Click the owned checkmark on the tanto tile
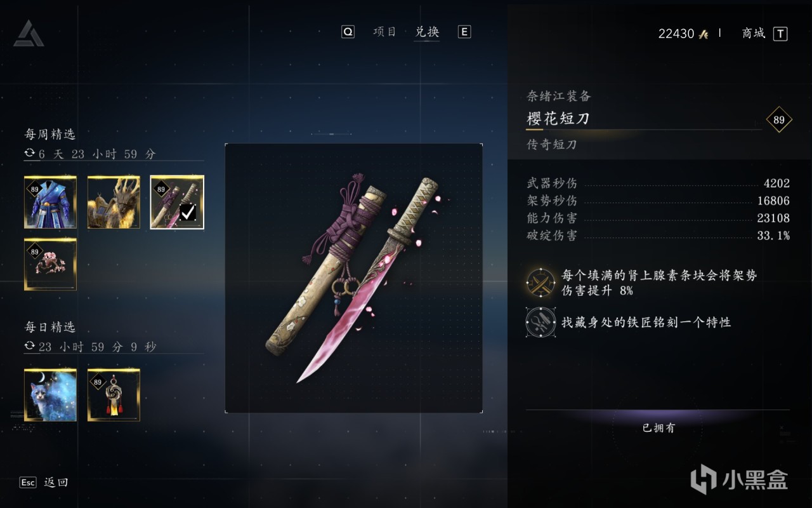This screenshot has width=812, height=508. pyautogui.click(x=188, y=212)
